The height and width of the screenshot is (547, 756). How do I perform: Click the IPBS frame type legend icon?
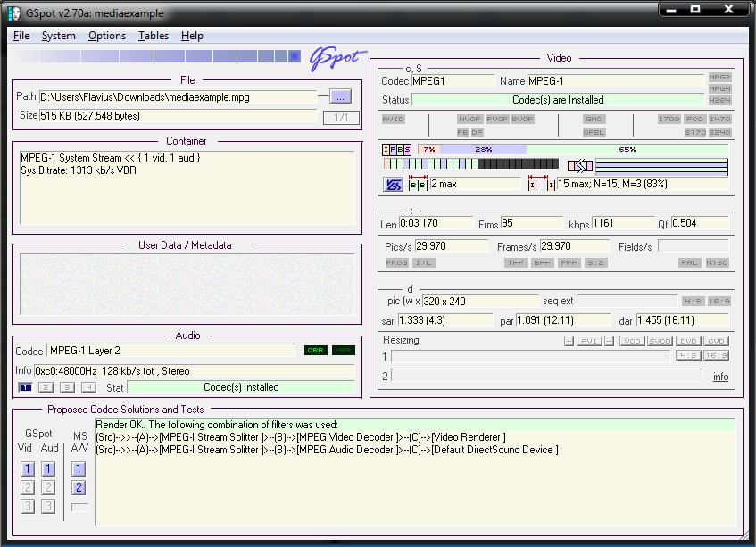click(x=397, y=150)
